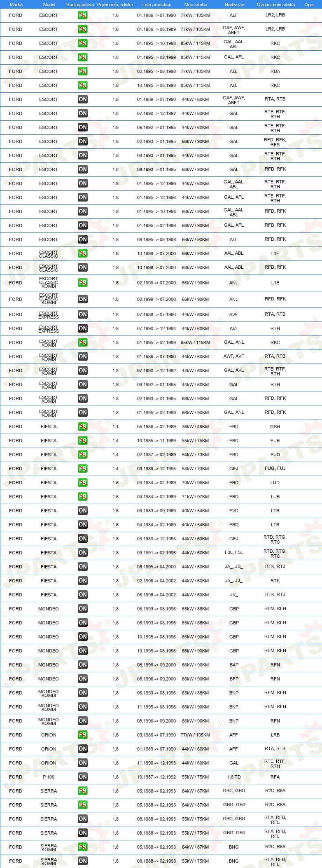Click PB icon in AAL, ABL L1E row
This screenshot has width=322, height=868.
[x=82, y=253]
